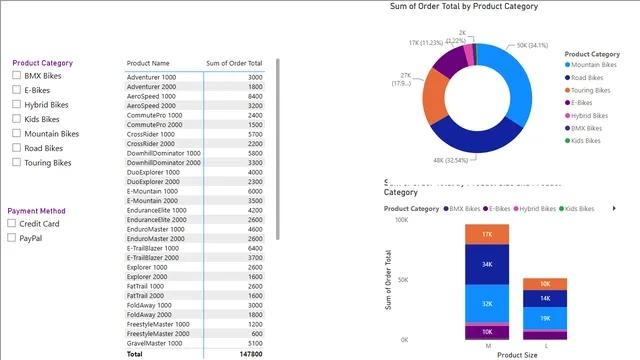Click the 17K orange segment in bar M
The image size is (640, 360).
pyautogui.click(x=487, y=234)
